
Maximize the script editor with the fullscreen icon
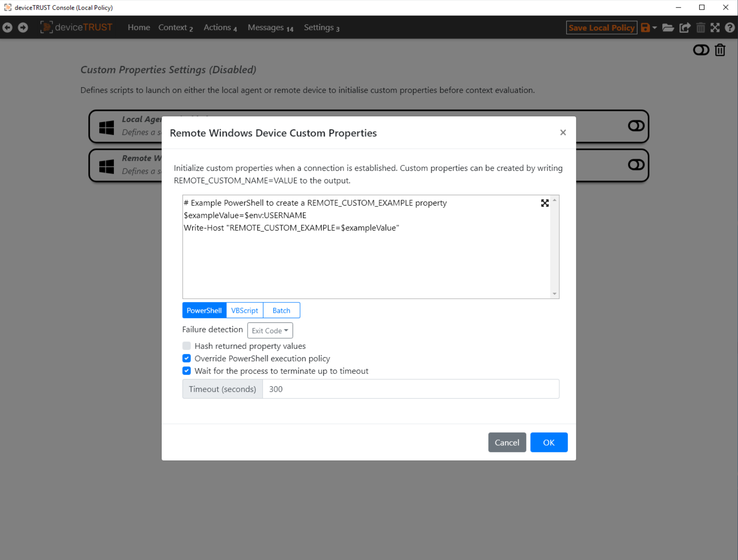(545, 203)
